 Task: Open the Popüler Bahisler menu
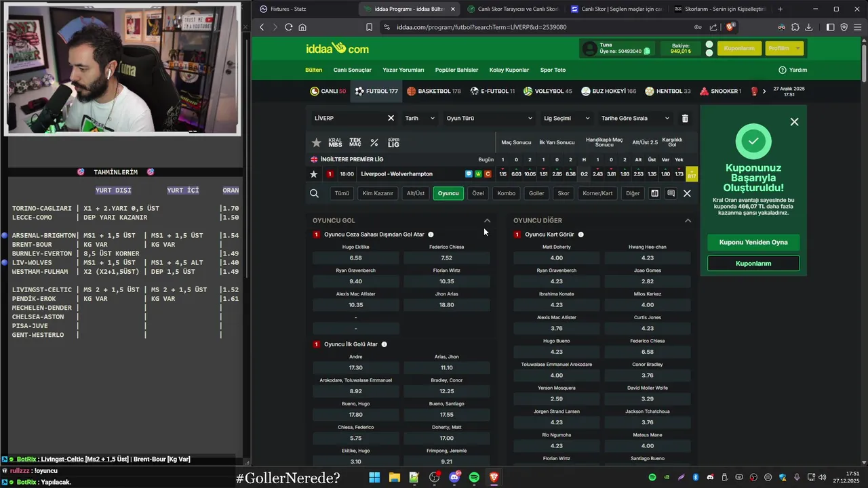456,70
